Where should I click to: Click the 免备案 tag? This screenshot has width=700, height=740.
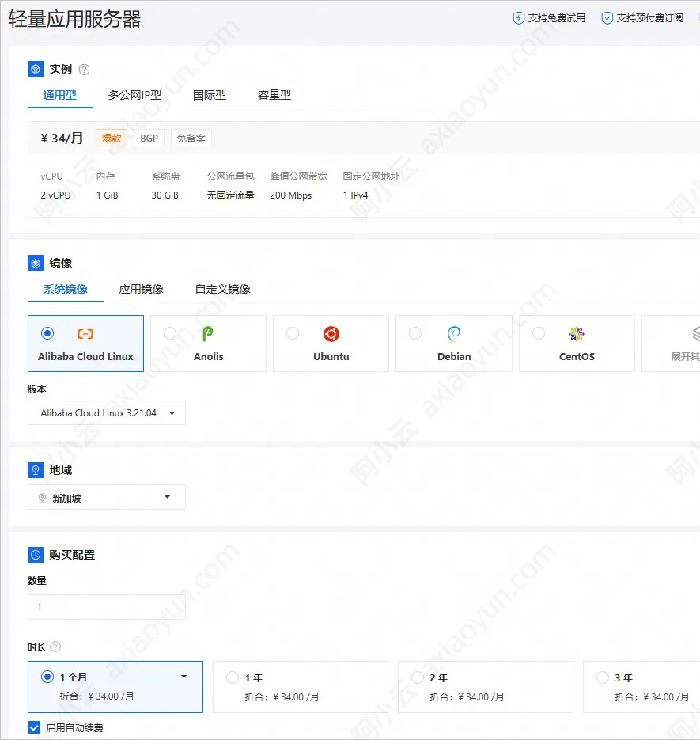(191, 138)
